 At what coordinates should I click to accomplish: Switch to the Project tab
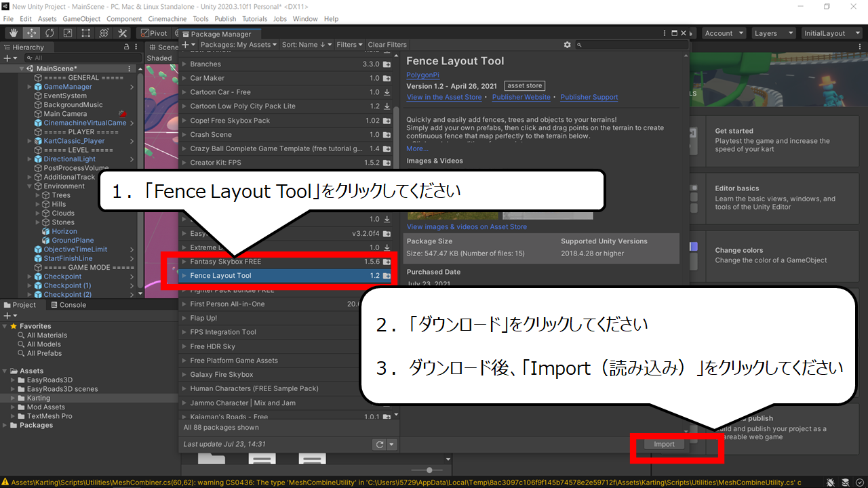click(x=20, y=305)
